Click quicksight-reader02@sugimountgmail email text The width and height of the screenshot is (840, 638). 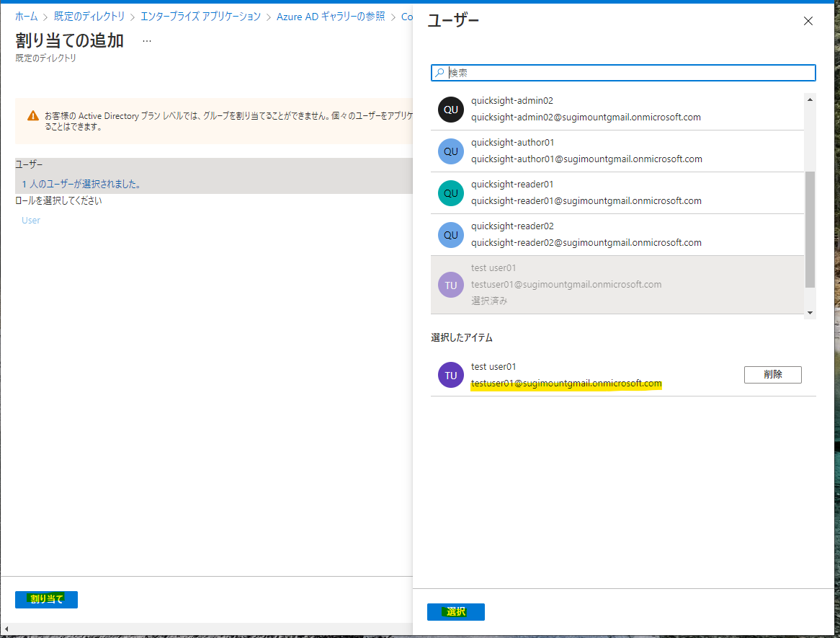click(x=586, y=243)
